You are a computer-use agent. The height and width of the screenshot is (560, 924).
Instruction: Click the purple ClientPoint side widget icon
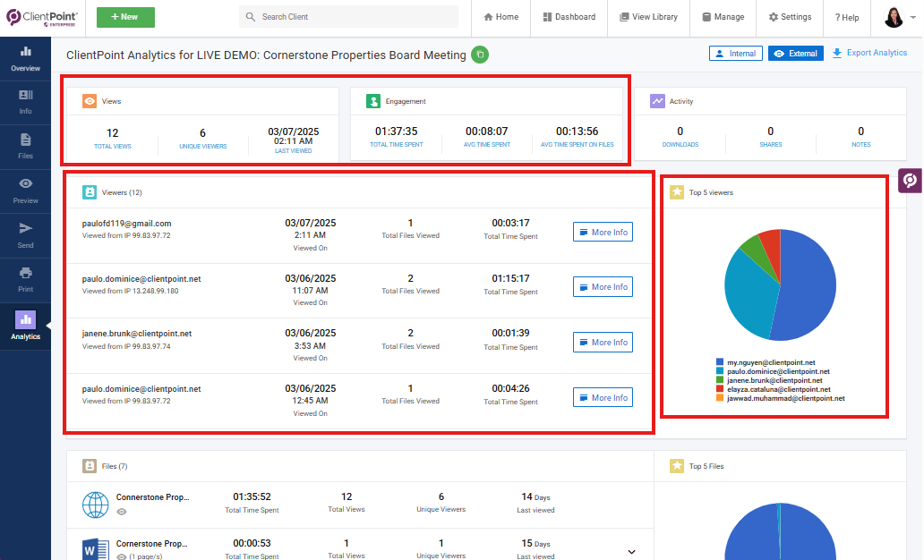coord(911,181)
